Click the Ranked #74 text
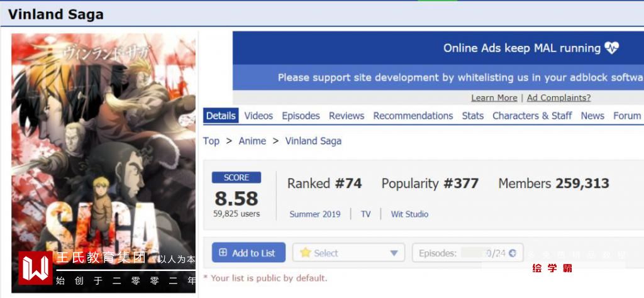 [x=325, y=184]
